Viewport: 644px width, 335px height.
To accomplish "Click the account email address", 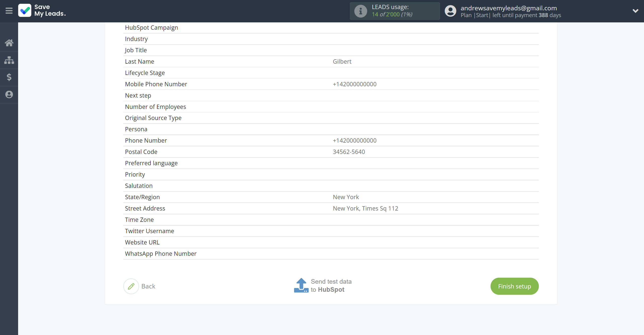I will coord(509,8).
